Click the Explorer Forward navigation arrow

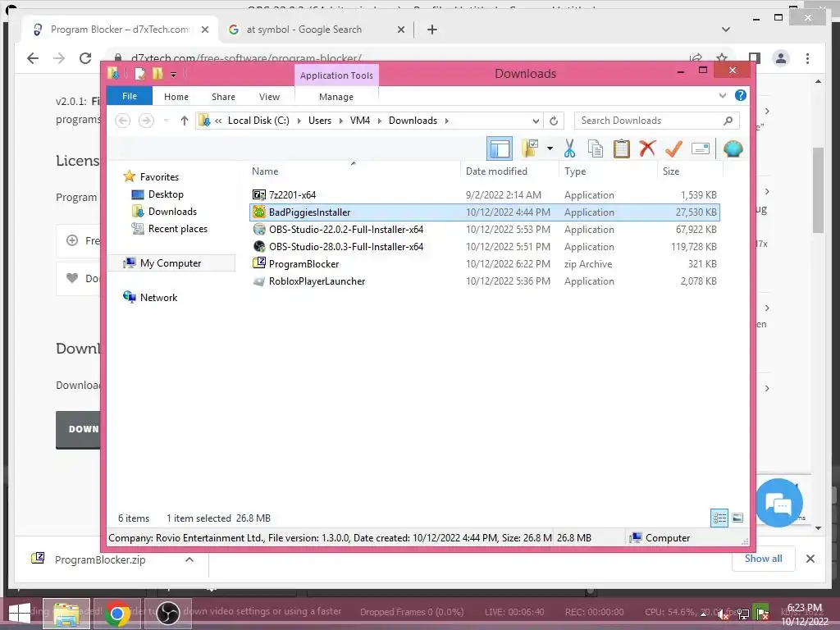pyautogui.click(x=146, y=121)
